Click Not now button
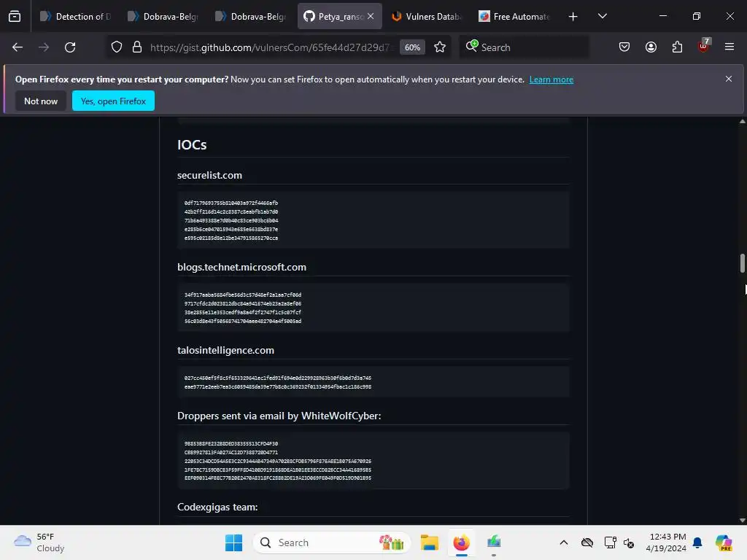Viewport: 747px width, 560px height. tap(41, 101)
